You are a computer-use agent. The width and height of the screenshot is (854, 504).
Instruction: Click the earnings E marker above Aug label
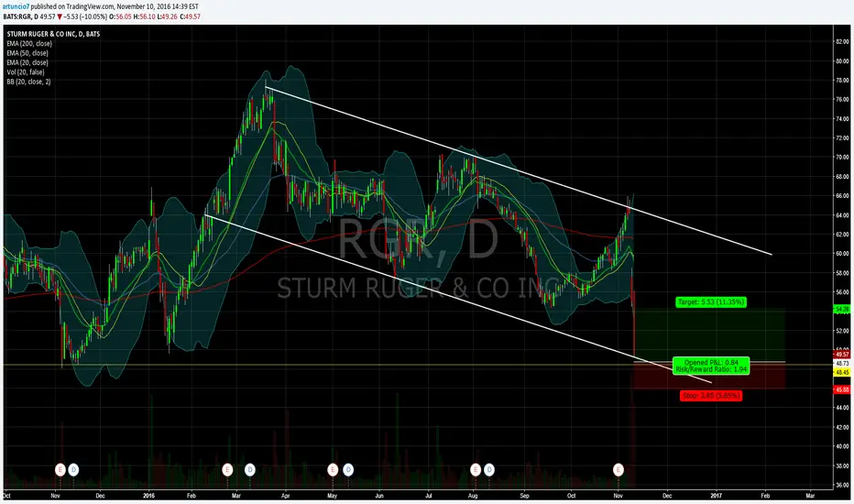pyautogui.click(x=476, y=469)
